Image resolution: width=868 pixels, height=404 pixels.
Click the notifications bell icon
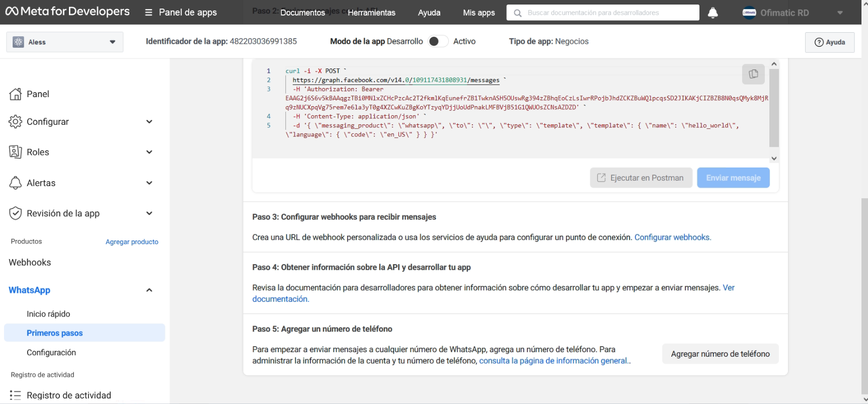pyautogui.click(x=713, y=13)
